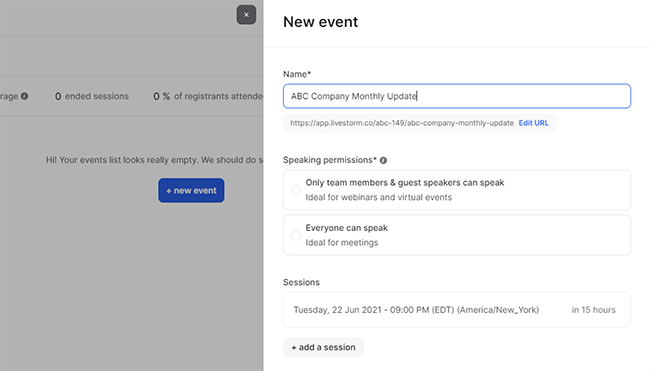Select 'Only team members & guest speakers' radio
This screenshot has width=650, height=371.
tap(296, 190)
